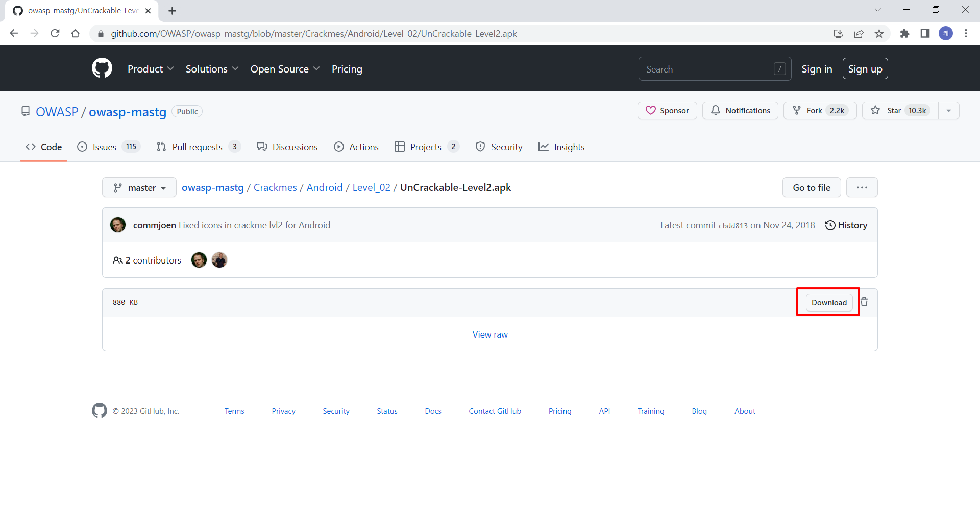
Task: Open the Pull requests tab
Action: (199, 147)
